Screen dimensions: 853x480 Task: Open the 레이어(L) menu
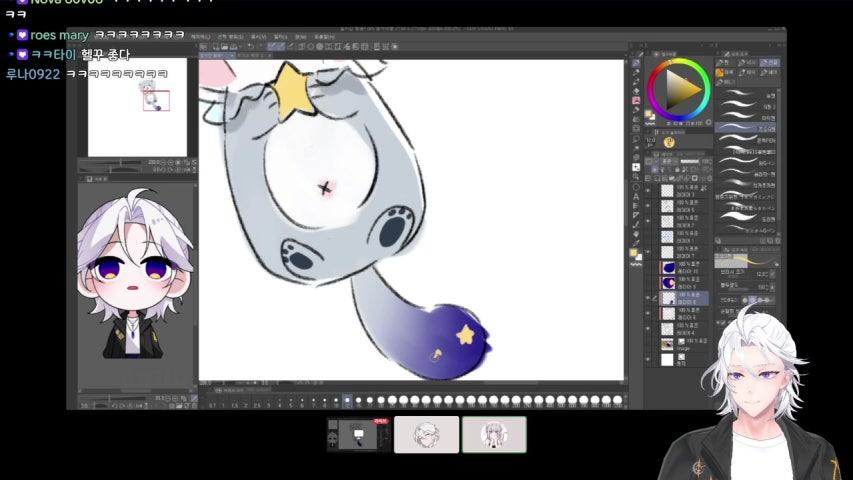[201, 37]
